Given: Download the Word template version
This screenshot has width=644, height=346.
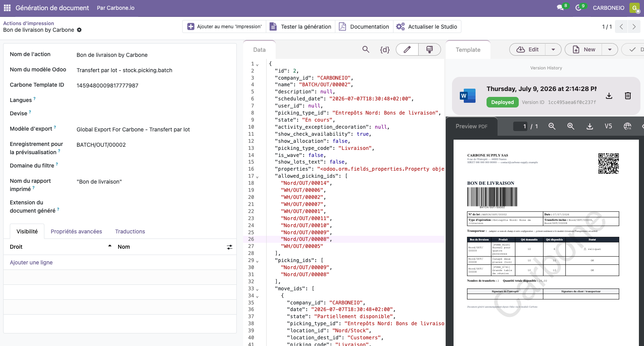Looking at the screenshot, I should [609, 96].
